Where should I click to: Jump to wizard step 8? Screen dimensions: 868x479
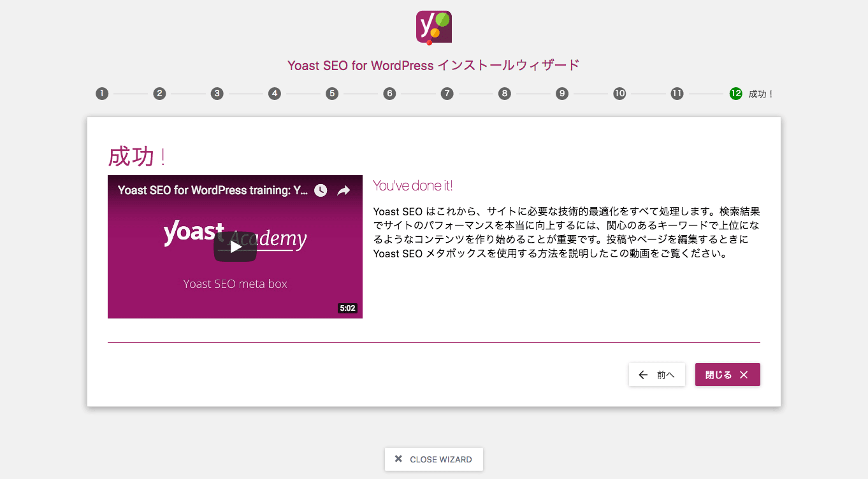pyautogui.click(x=505, y=94)
